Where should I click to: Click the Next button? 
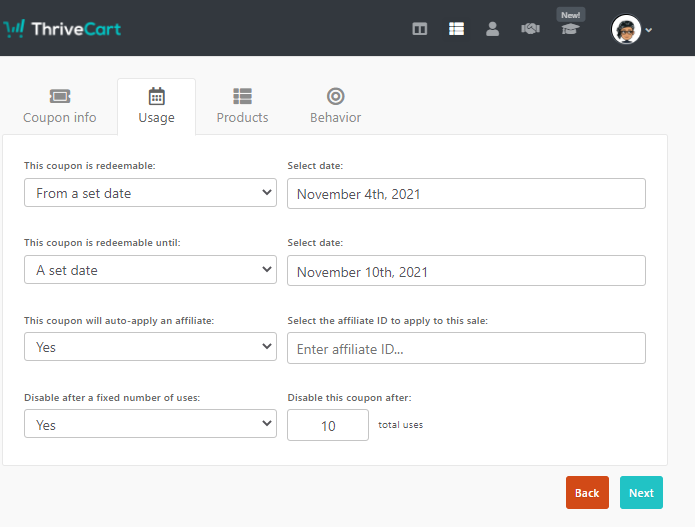pos(641,492)
